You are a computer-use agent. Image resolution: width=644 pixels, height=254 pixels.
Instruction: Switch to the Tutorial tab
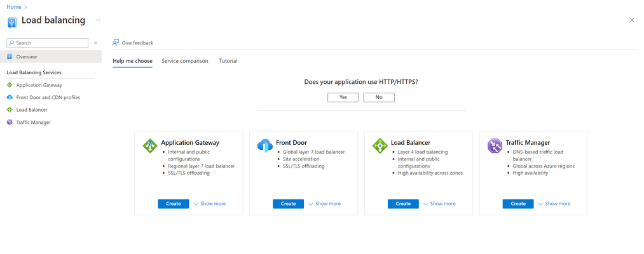[x=228, y=61]
